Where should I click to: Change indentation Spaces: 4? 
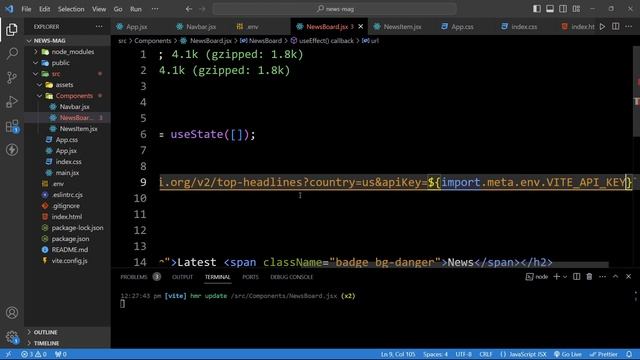(x=436, y=354)
